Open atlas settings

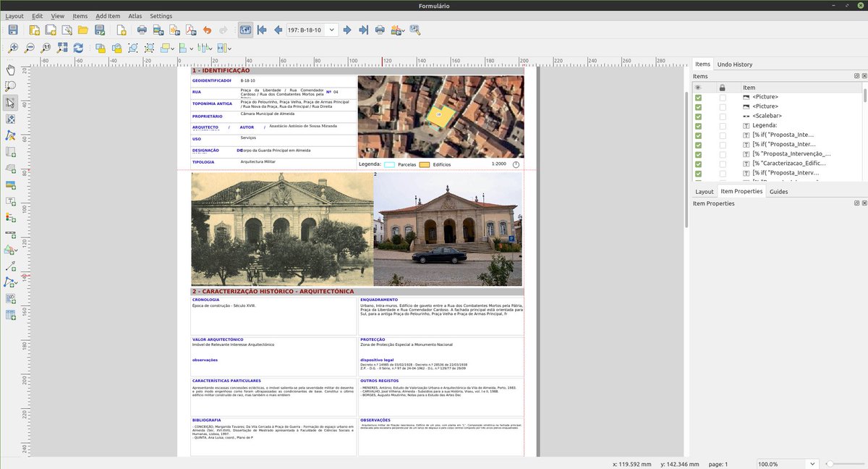coord(415,30)
